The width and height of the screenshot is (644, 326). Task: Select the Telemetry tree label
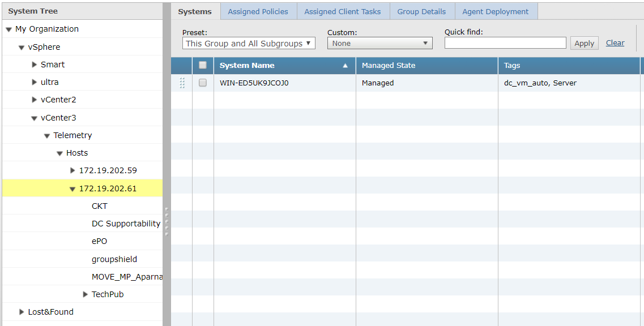(72, 135)
